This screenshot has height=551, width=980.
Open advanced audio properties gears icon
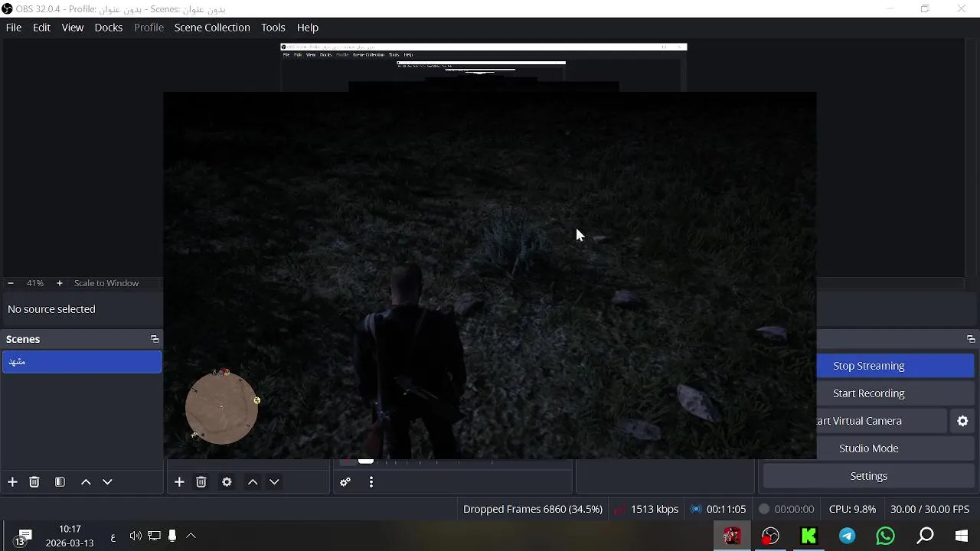pyautogui.click(x=345, y=482)
